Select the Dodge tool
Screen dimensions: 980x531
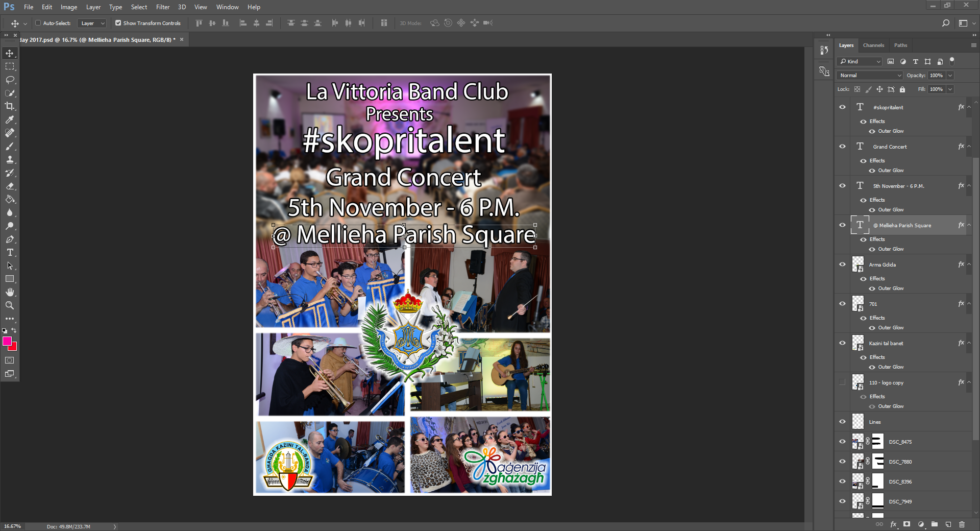[10, 226]
